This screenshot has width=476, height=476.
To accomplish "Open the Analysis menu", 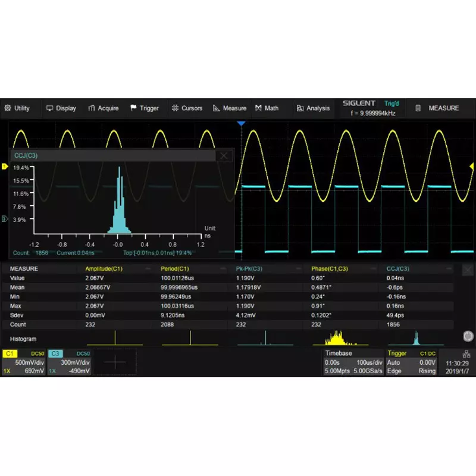I will point(313,108).
